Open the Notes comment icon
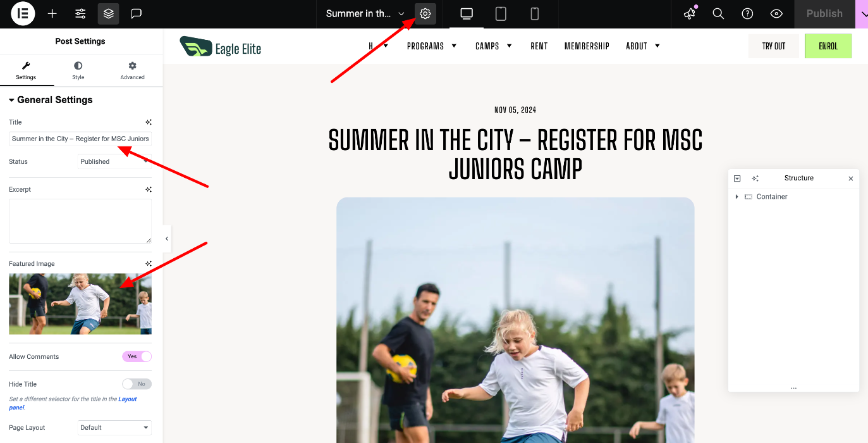The height and width of the screenshot is (443, 868). (137, 13)
